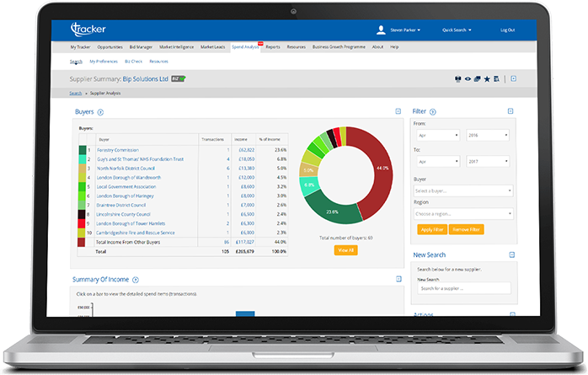This screenshot has width=588, height=375.
Task: Open the Choose a region dropdown
Action: click(463, 214)
